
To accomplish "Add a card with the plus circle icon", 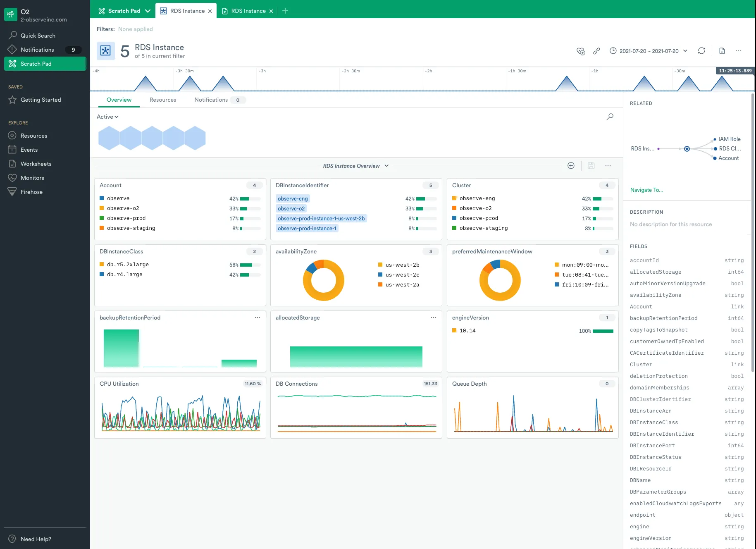I will pyautogui.click(x=571, y=166).
